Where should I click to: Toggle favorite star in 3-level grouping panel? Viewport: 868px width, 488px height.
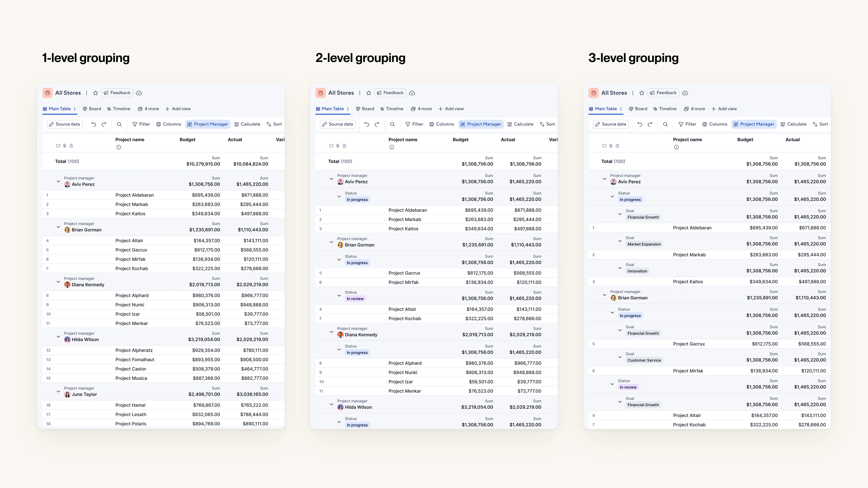pyautogui.click(x=642, y=93)
